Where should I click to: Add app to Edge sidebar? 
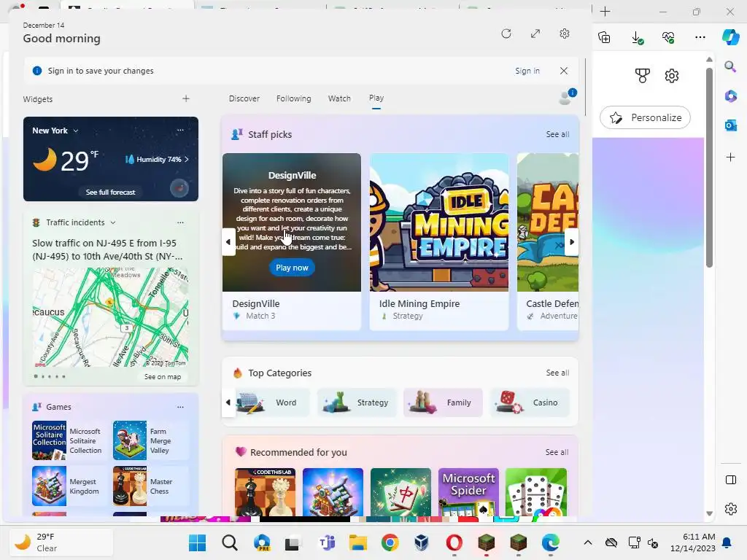pos(730,157)
